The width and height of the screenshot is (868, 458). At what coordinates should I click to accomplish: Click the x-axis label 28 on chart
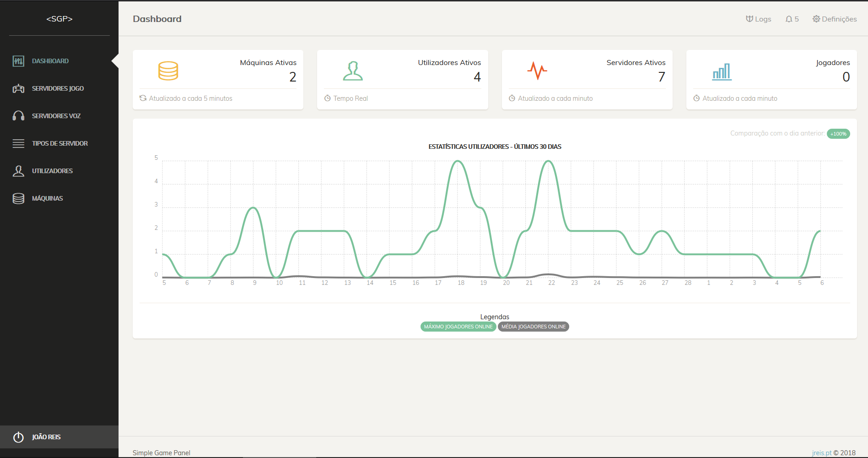coord(688,283)
